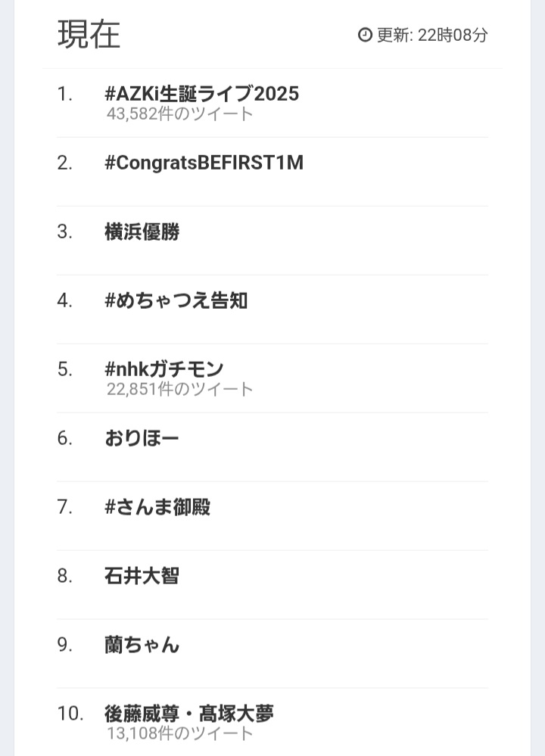Click the rank number 1.
The image size is (545, 756).
point(64,94)
